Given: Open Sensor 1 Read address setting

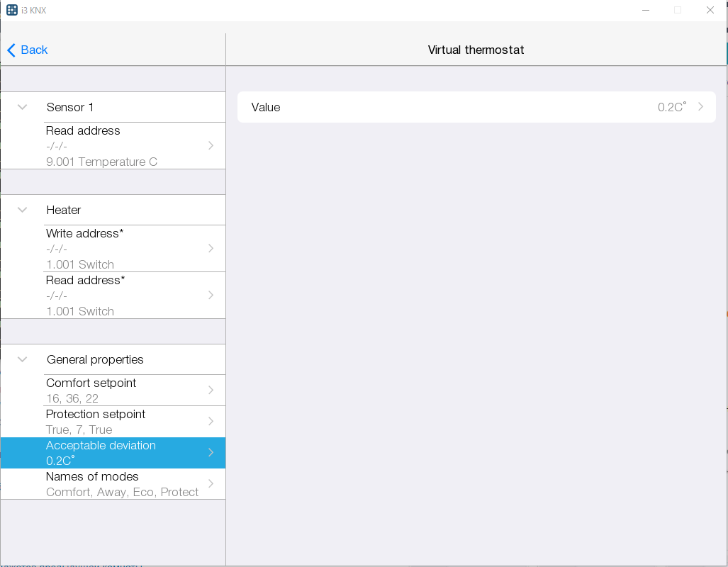Looking at the screenshot, I should [128, 145].
